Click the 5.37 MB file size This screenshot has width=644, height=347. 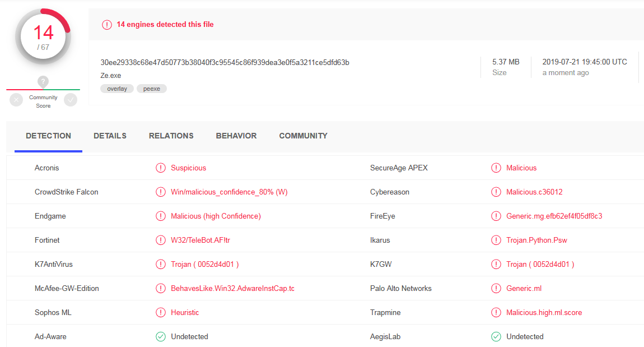[x=506, y=62]
